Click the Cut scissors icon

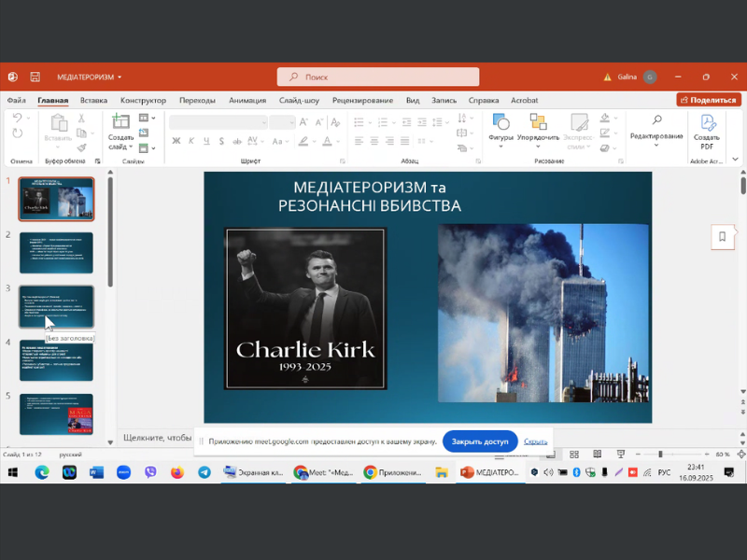coord(82,119)
